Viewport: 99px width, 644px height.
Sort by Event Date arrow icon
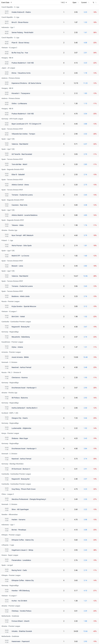point(11,3)
